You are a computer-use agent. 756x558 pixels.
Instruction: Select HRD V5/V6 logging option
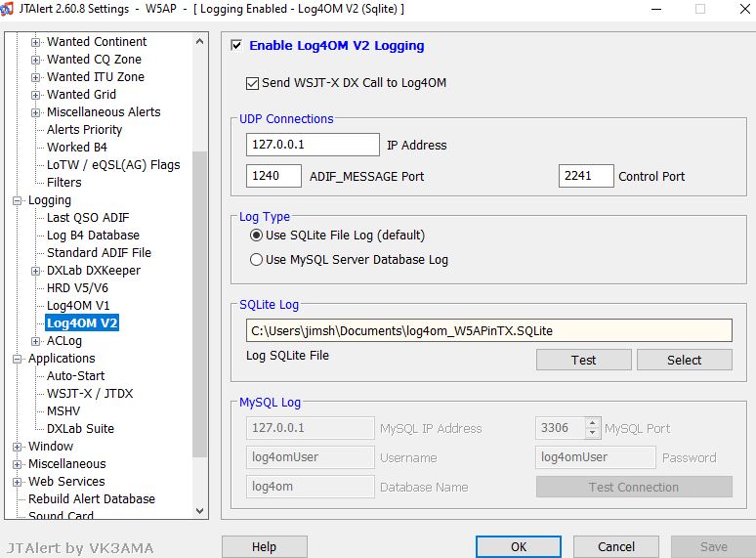tap(77, 288)
